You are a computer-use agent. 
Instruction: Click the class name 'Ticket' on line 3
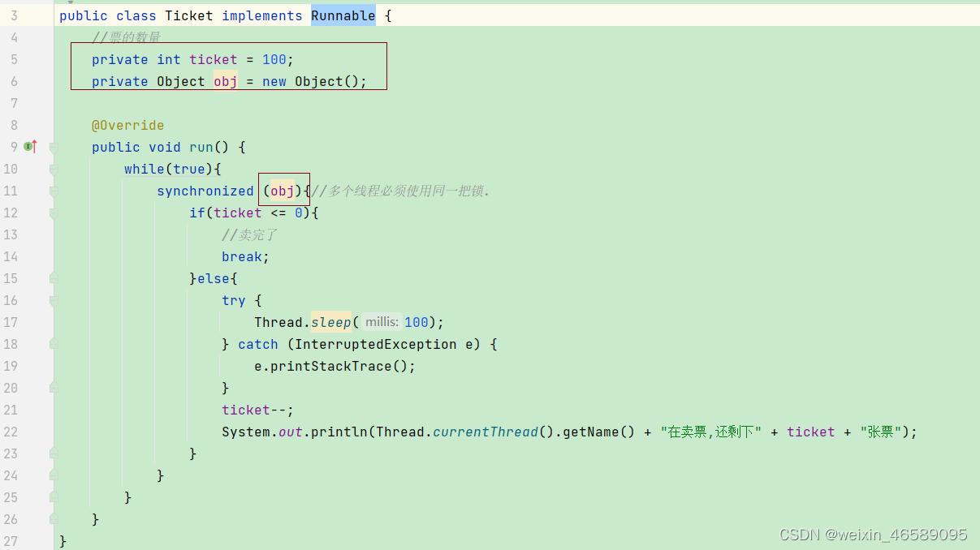[x=189, y=15]
